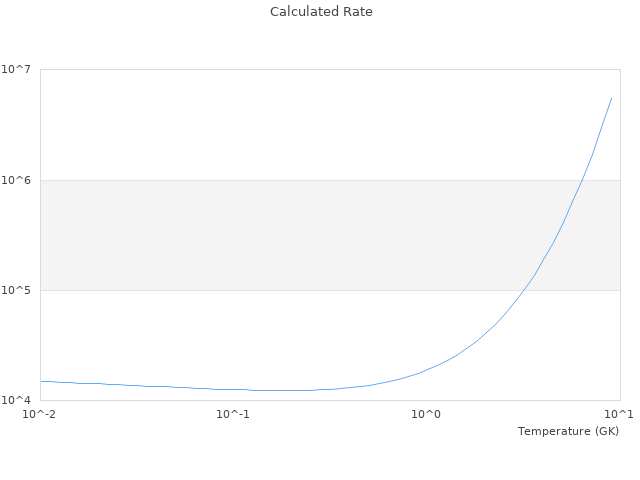Click the top-right end of the blue curve
640x480 pixels.
point(611,98)
